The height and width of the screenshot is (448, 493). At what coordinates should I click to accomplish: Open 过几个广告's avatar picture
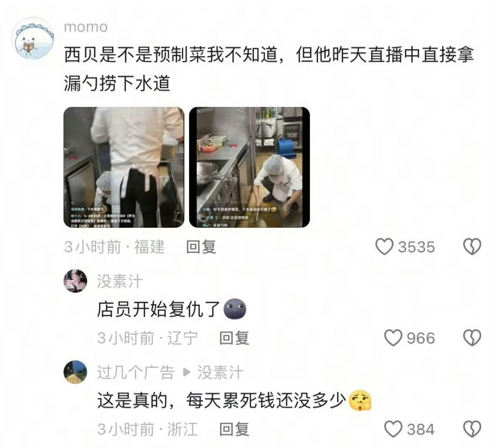pyautogui.click(x=75, y=372)
